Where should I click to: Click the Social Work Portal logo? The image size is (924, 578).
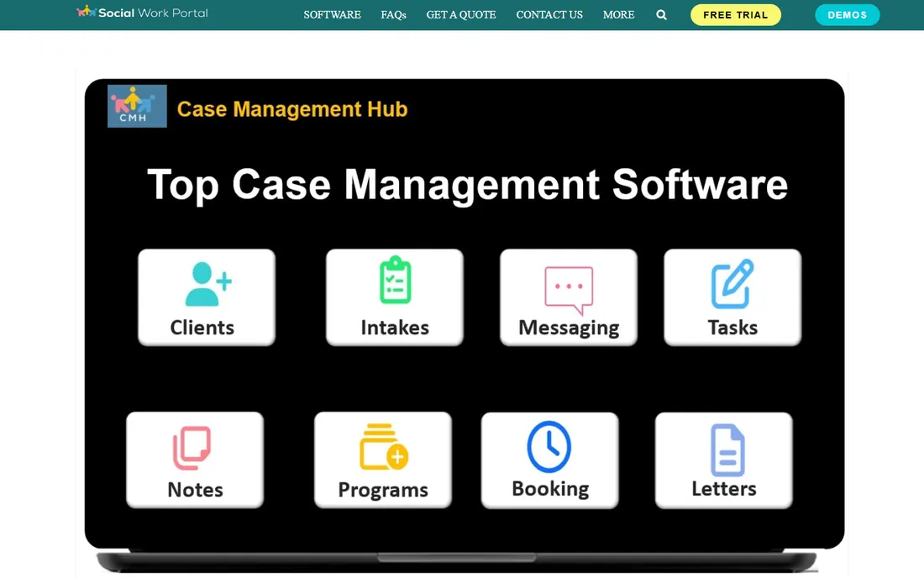[x=142, y=13]
